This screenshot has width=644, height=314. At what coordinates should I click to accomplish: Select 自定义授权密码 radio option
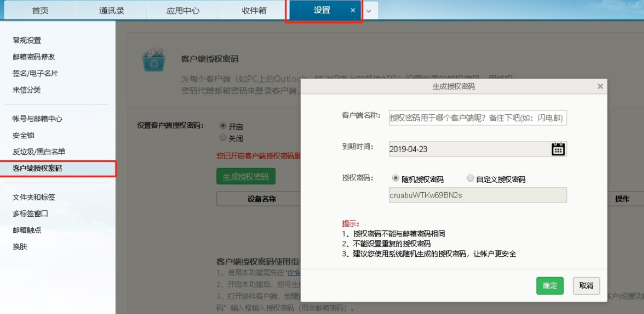(470, 178)
